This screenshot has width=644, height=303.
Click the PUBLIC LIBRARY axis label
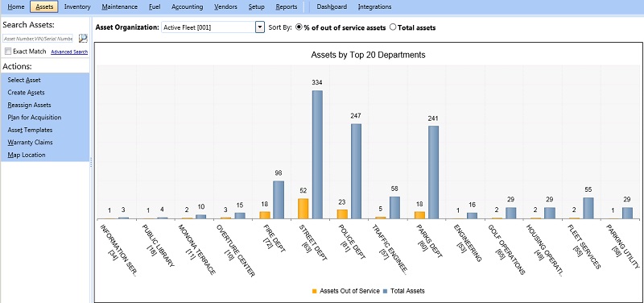(158, 246)
